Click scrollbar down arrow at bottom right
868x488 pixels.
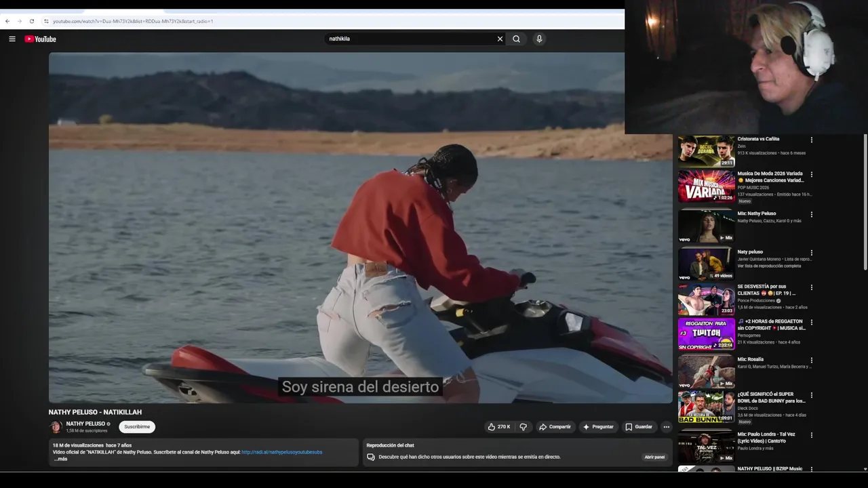(865, 469)
